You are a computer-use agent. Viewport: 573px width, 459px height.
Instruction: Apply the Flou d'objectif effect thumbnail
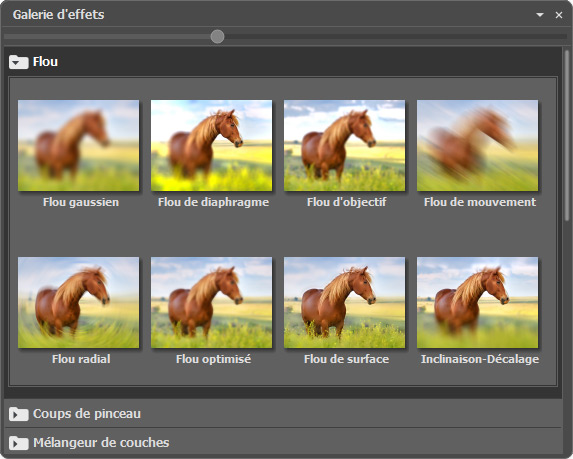(345, 145)
